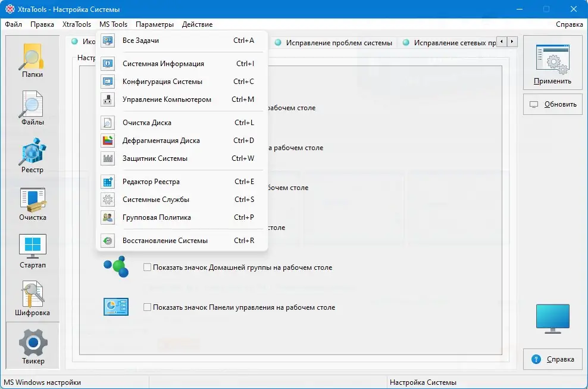Image resolution: width=588 pixels, height=389 pixels.
Task: Click the XtraTools app logo in title bar
Action: point(10,9)
